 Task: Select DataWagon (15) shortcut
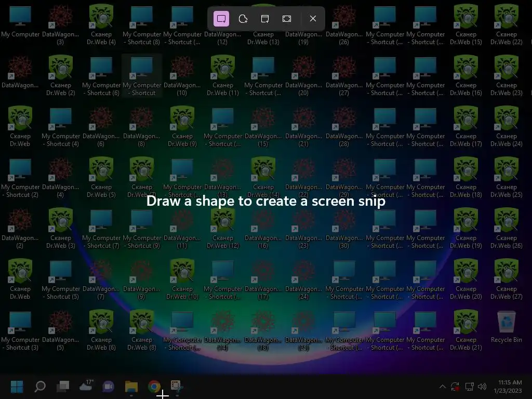point(263,127)
